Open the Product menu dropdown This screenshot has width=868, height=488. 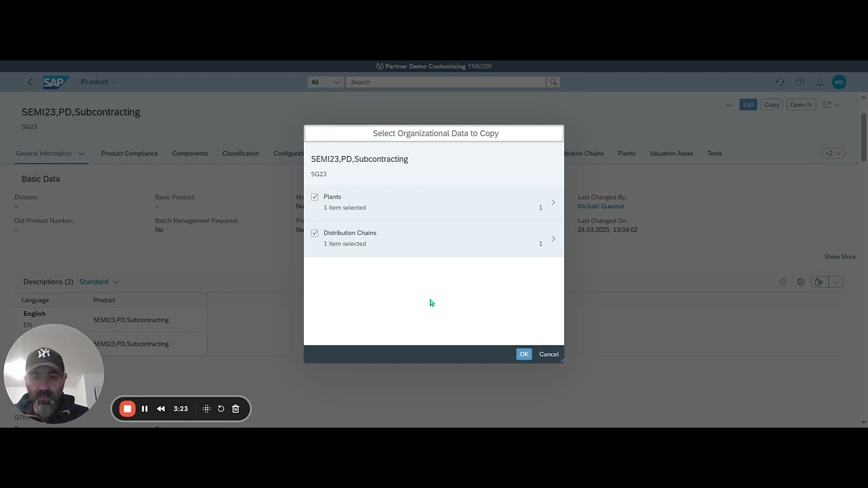tap(99, 82)
